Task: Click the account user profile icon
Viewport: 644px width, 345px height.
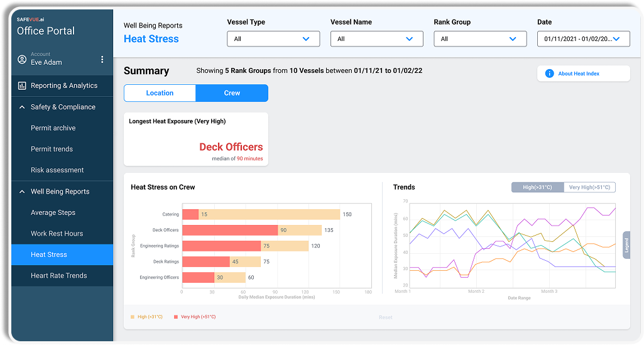Action: pos(23,60)
